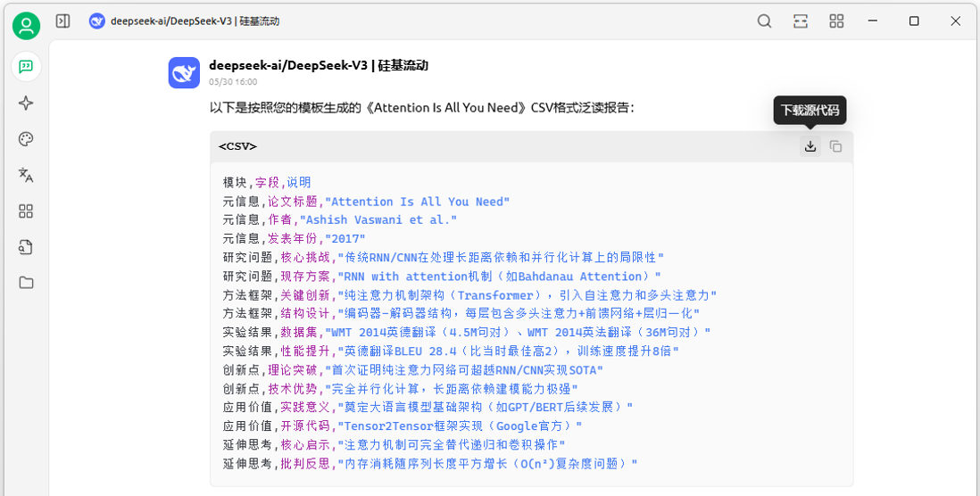
Task: Click the 数据集 WMT 2014 line
Action: pyautogui.click(x=466, y=332)
